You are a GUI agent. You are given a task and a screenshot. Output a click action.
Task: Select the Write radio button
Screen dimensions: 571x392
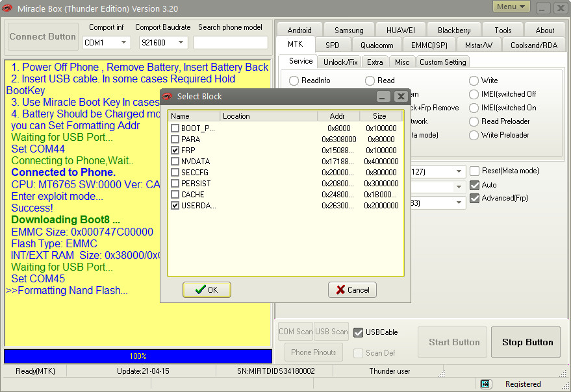click(x=474, y=80)
